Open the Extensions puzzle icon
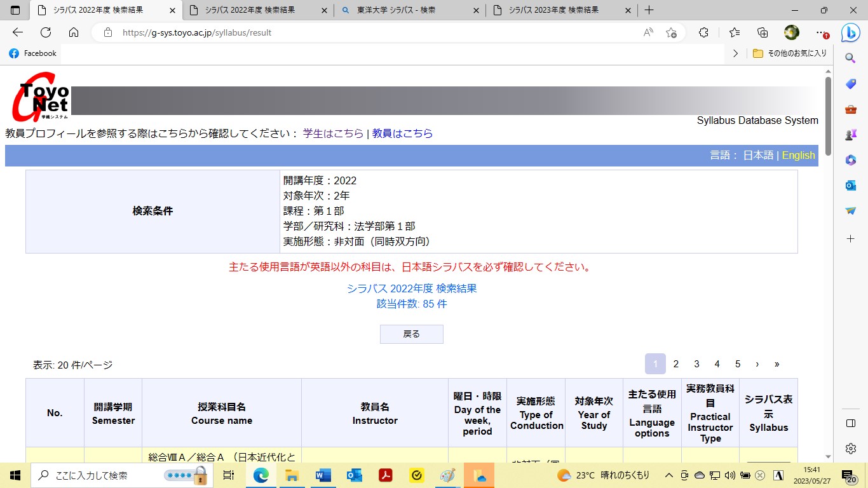The width and height of the screenshot is (868, 488). click(703, 32)
